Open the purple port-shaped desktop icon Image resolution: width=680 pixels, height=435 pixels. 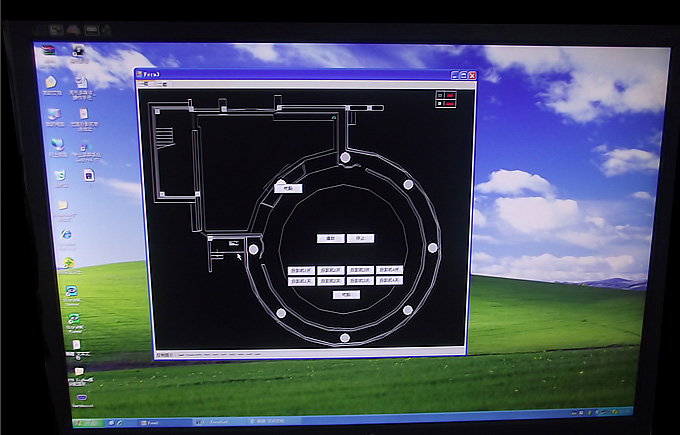pos(82,397)
